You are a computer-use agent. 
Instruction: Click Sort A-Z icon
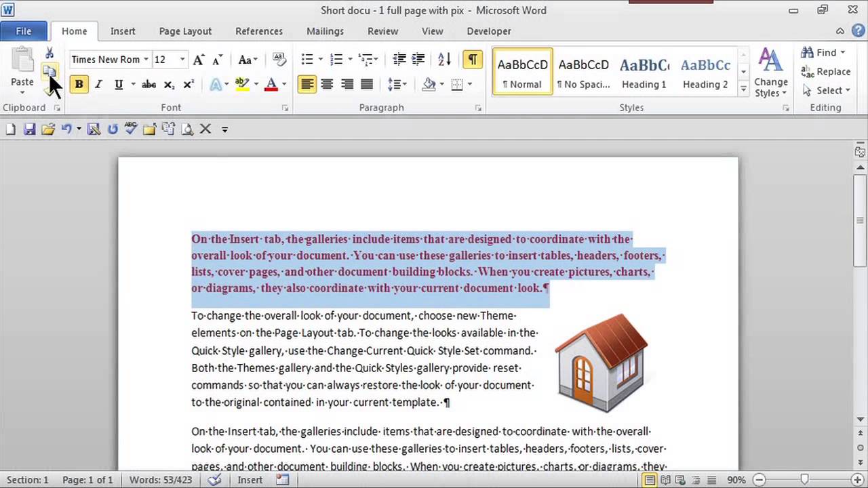(444, 60)
